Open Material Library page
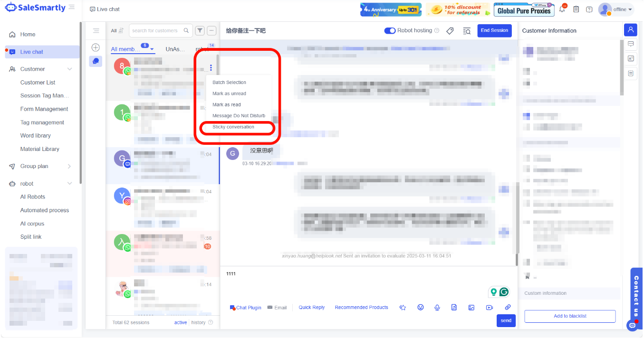 click(x=39, y=149)
